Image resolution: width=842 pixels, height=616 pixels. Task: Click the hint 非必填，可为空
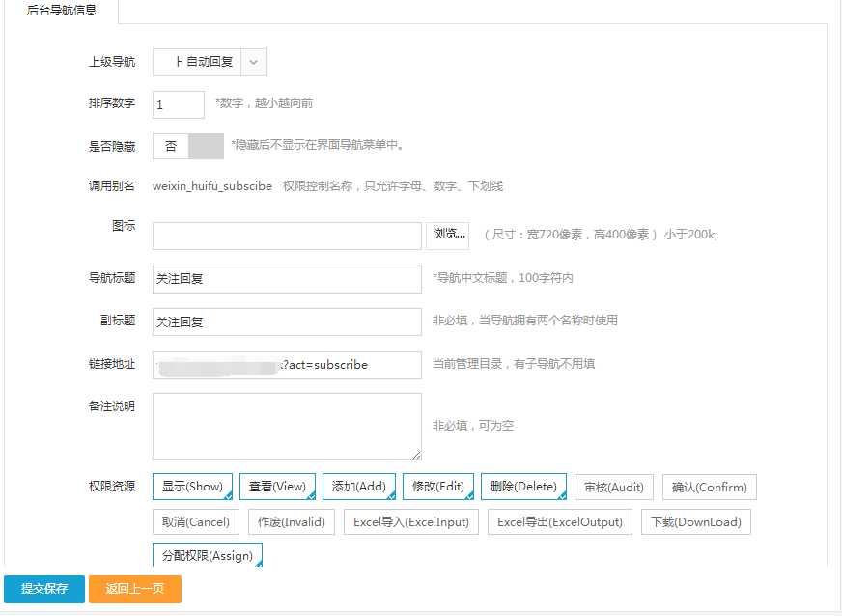(473, 426)
